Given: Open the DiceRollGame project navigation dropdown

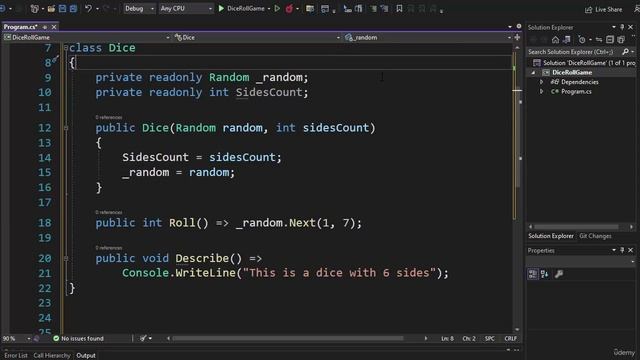Looking at the screenshot, I should [87, 37].
